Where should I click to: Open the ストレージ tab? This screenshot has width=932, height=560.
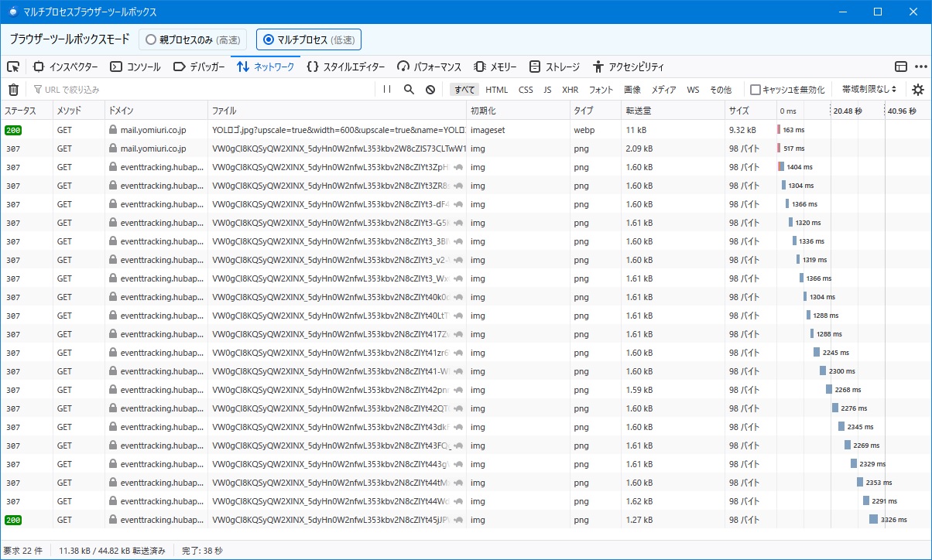click(x=554, y=67)
